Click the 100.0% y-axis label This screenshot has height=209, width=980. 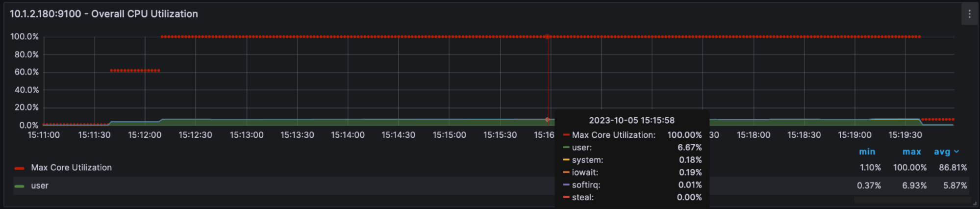point(25,37)
